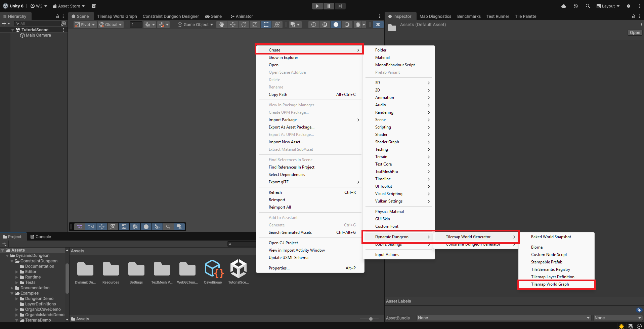Open the Pivot dropdown
The image size is (644, 329).
tap(85, 25)
